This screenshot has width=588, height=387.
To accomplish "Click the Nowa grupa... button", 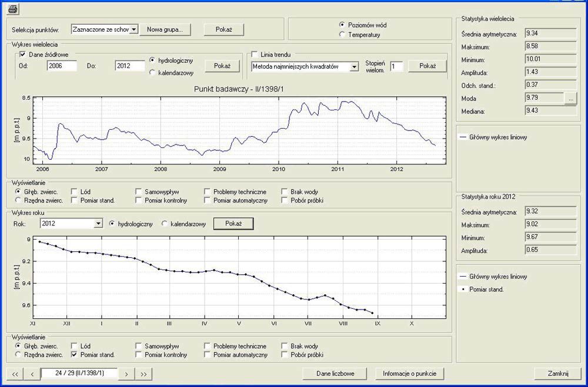I will pyautogui.click(x=165, y=29).
